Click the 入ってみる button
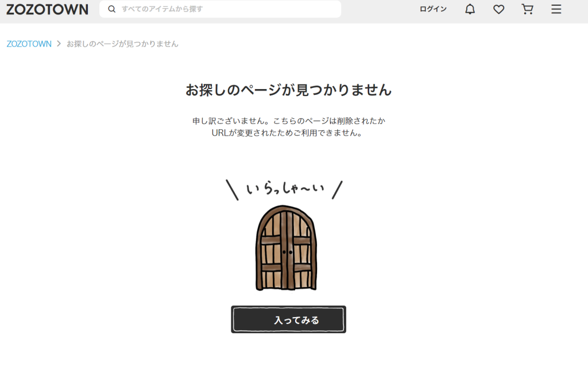 tap(288, 320)
